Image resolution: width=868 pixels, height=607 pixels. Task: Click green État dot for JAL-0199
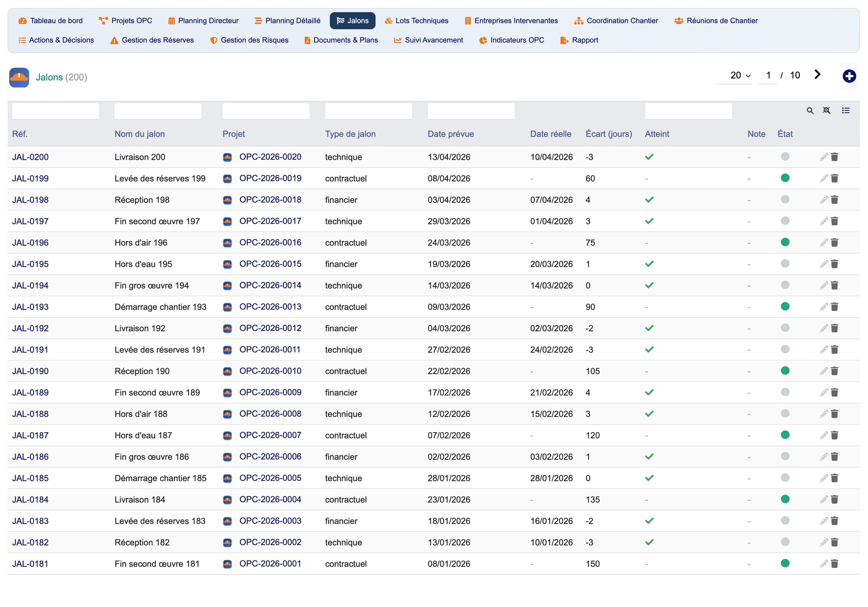click(x=785, y=178)
